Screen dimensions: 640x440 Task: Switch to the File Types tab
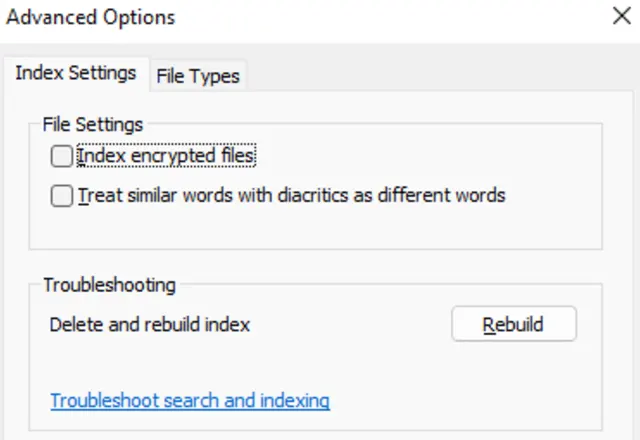point(198,75)
